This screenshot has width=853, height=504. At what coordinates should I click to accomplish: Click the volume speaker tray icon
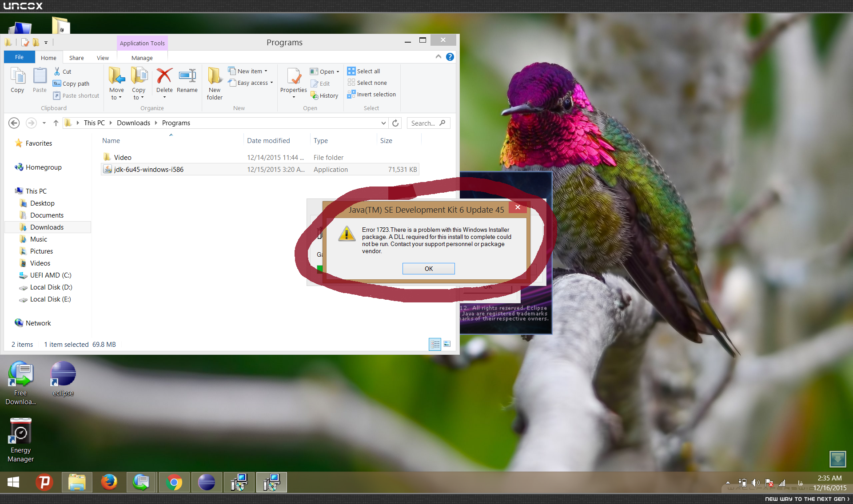point(756,483)
